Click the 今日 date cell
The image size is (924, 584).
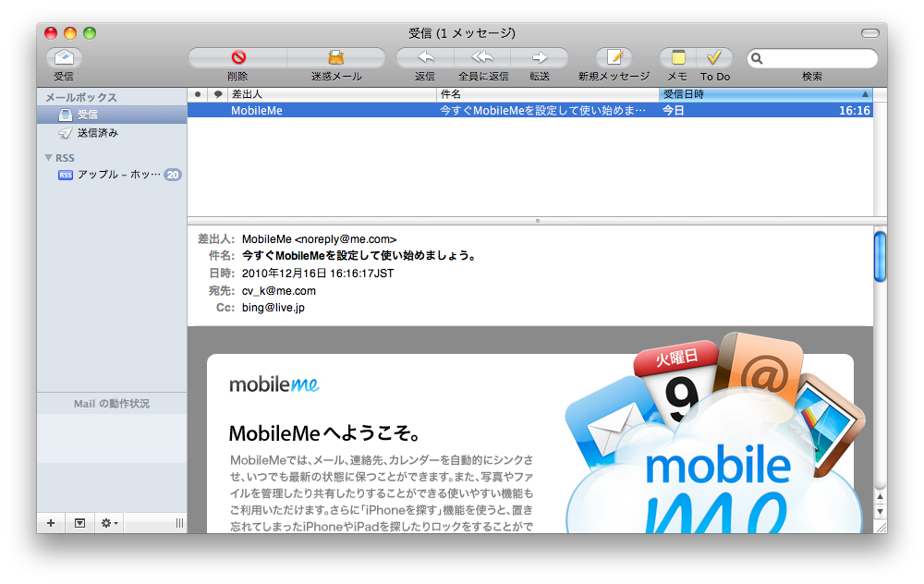tap(673, 110)
